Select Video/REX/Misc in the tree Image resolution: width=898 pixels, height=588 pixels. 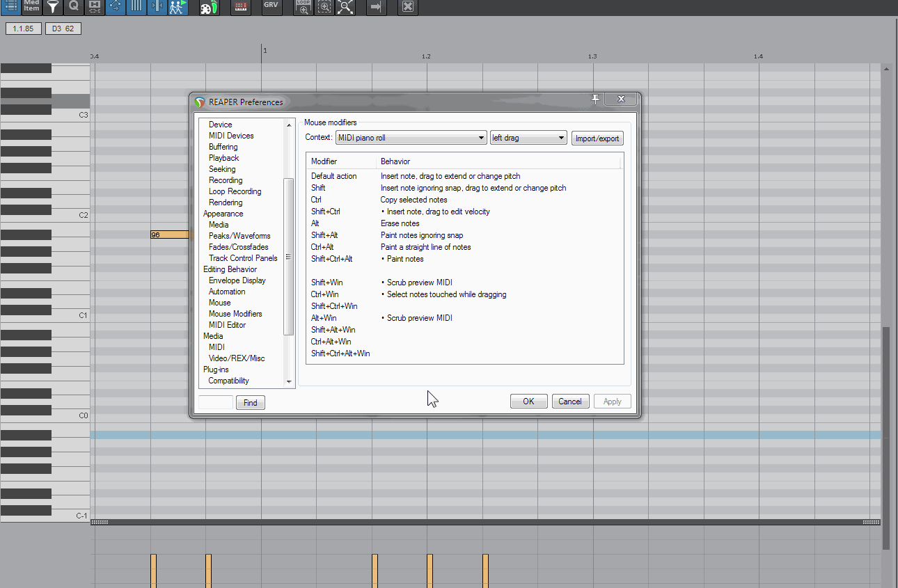click(x=237, y=358)
